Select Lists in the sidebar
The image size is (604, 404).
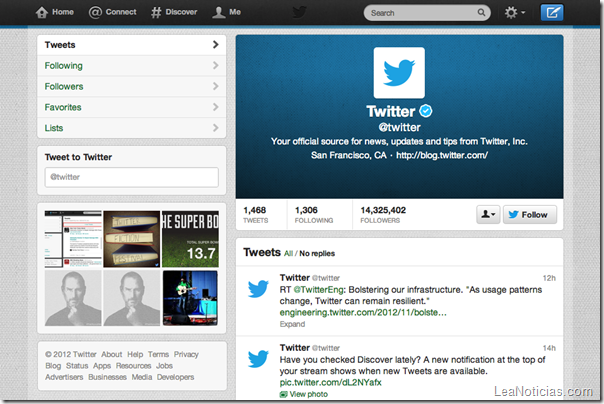click(132, 128)
